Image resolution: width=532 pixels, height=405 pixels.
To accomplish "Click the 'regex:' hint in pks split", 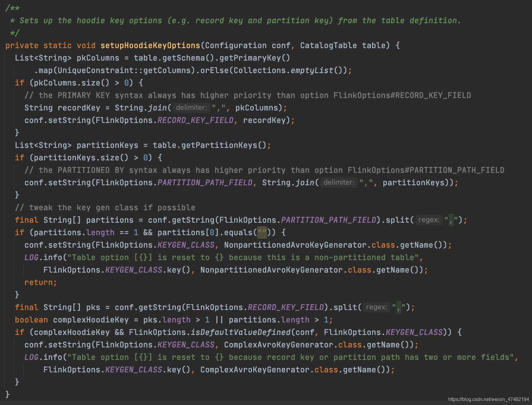I will [x=377, y=307].
